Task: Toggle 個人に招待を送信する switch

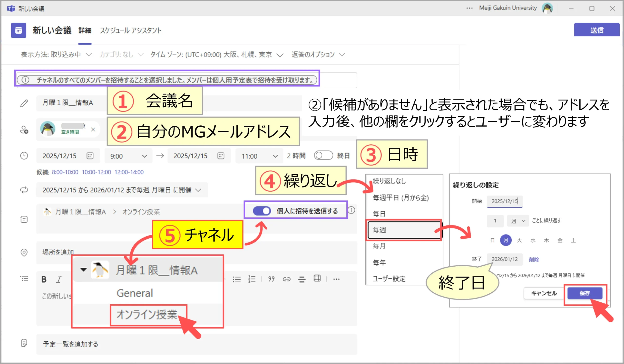Action: tap(262, 211)
